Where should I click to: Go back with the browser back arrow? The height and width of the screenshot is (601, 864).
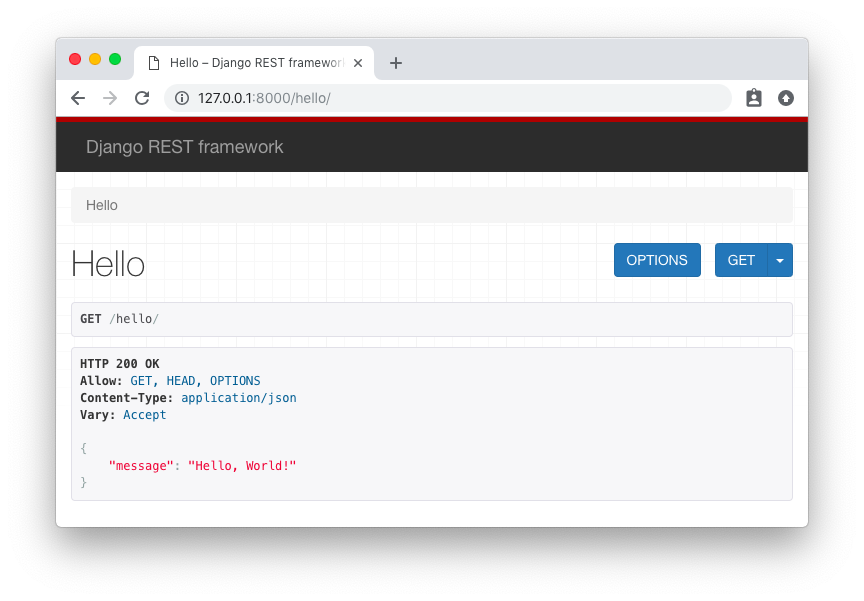click(78, 98)
